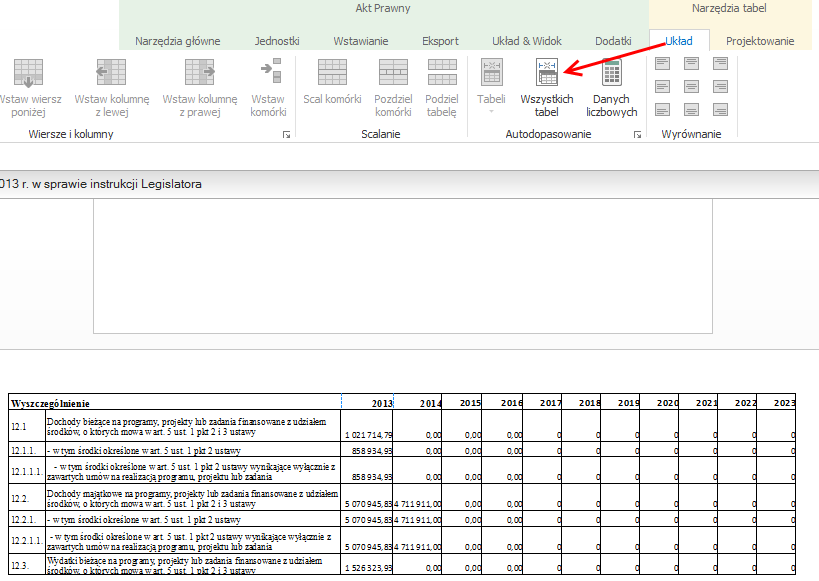Image resolution: width=819 pixels, height=581 pixels.
Task: Select the 2013 column header
Action: 367,402
